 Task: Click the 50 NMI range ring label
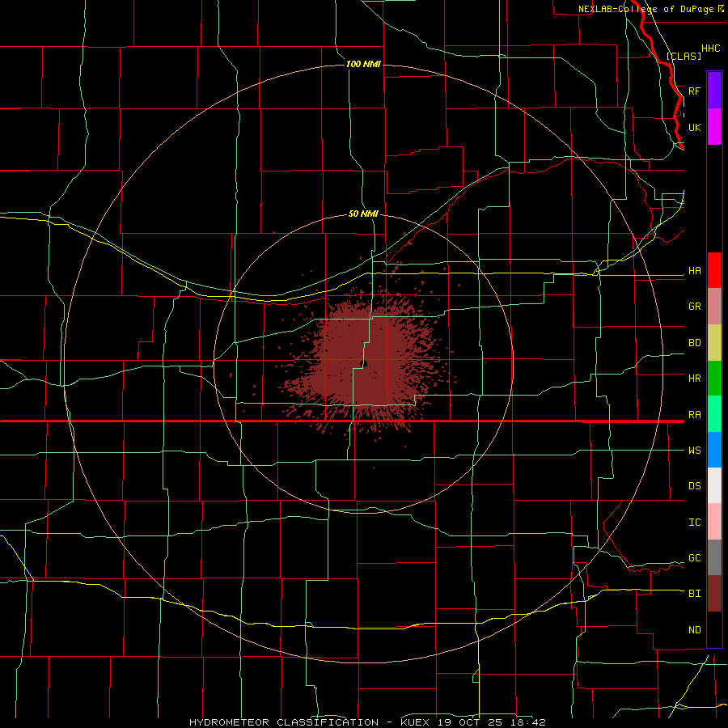click(x=363, y=214)
